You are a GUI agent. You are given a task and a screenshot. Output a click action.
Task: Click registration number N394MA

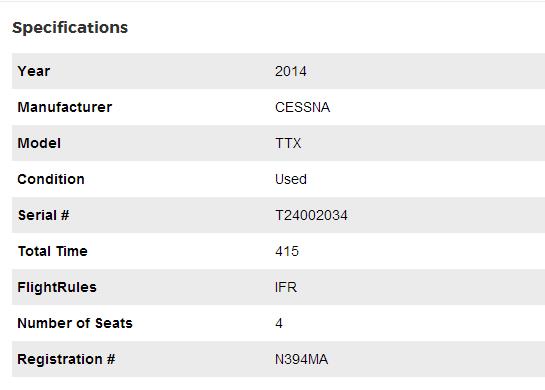coord(301,359)
